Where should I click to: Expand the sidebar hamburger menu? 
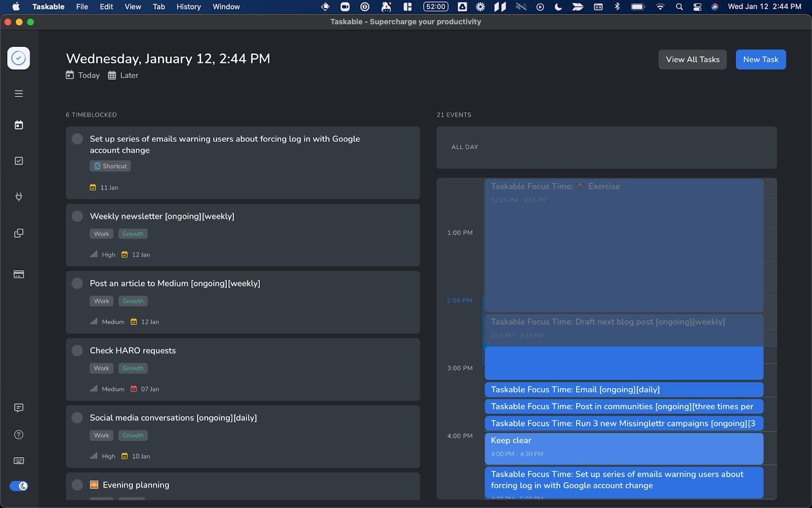coord(18,93)
